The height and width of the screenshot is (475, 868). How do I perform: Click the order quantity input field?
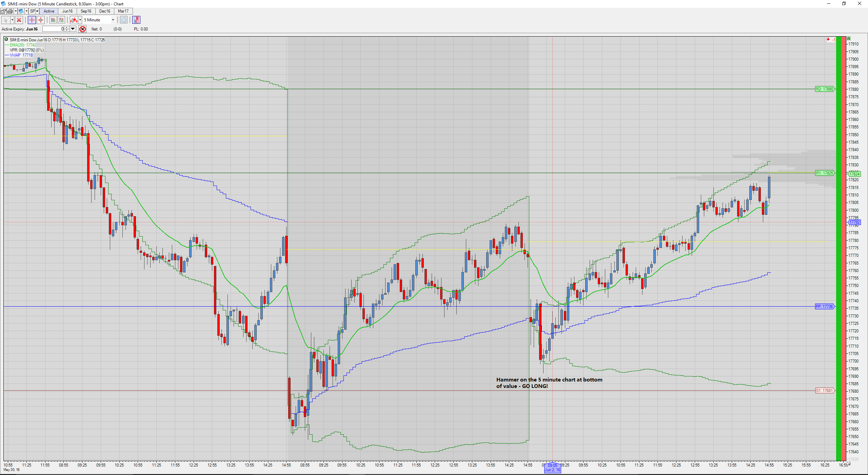tap(53, 29)
